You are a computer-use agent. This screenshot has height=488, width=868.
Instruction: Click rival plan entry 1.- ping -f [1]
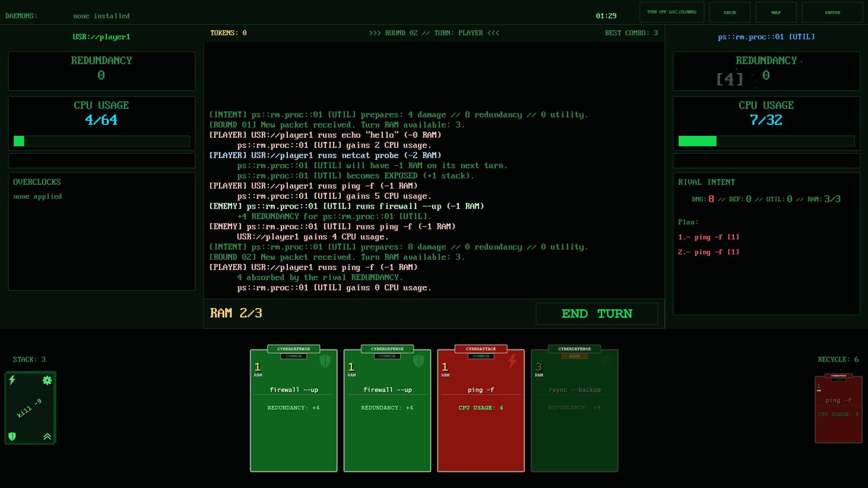tap(708, 237)
